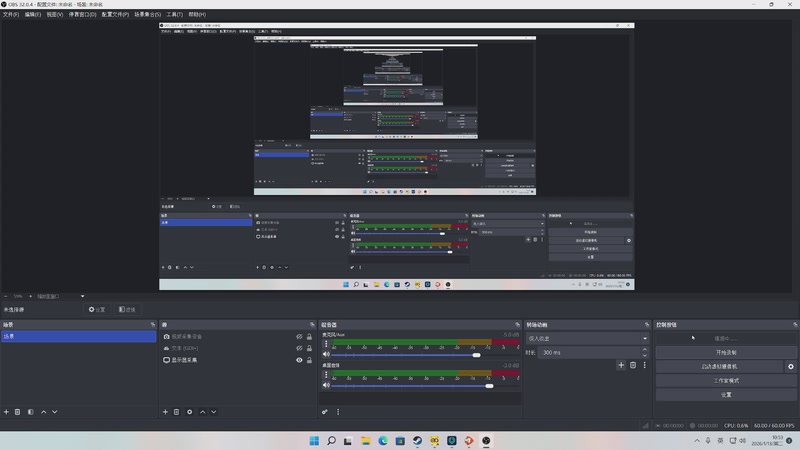
Task: Zoom in the preview with plus
Action: [30, 296]
